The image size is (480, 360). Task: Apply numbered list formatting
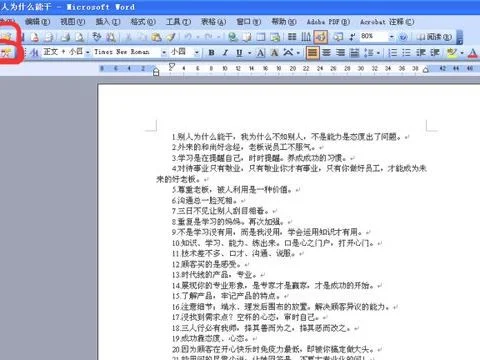point(393,52)
